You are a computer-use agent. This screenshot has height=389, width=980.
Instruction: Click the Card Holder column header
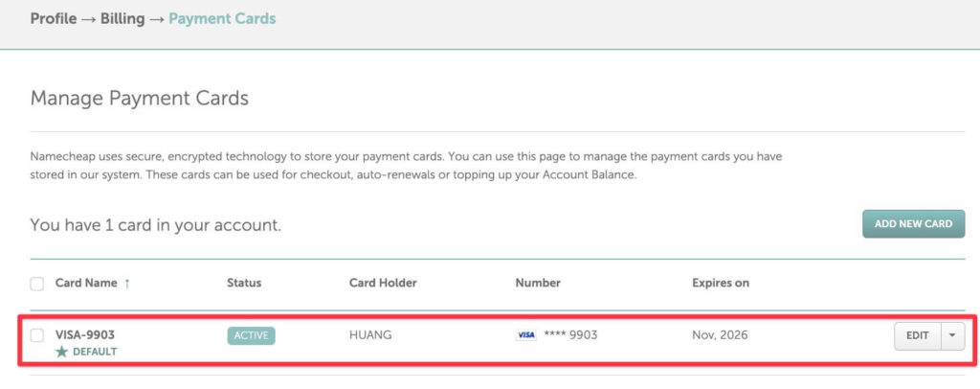click(383, 283)
